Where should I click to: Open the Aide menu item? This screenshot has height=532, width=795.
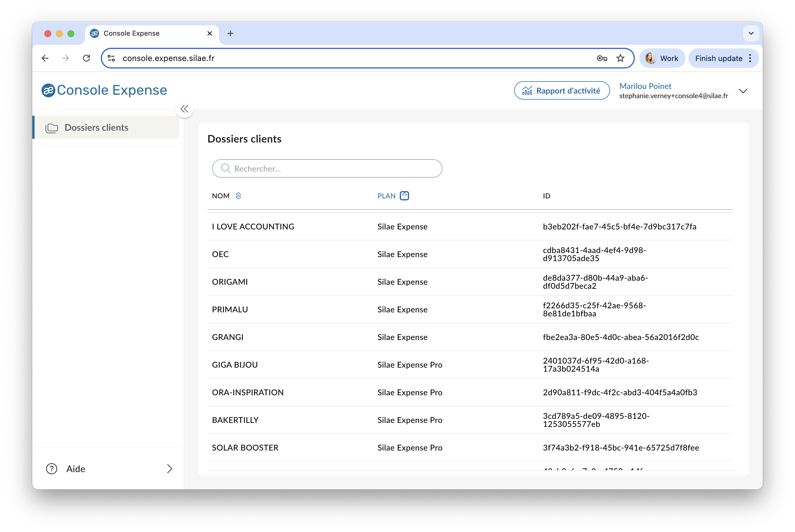[109, 469]
